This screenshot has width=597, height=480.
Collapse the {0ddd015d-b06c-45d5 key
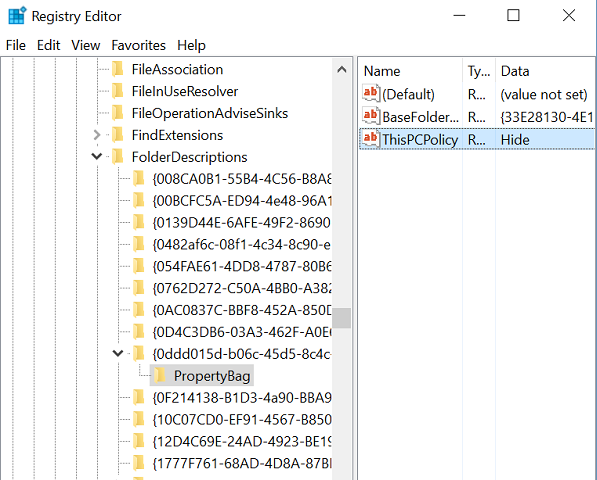(118, 354)
